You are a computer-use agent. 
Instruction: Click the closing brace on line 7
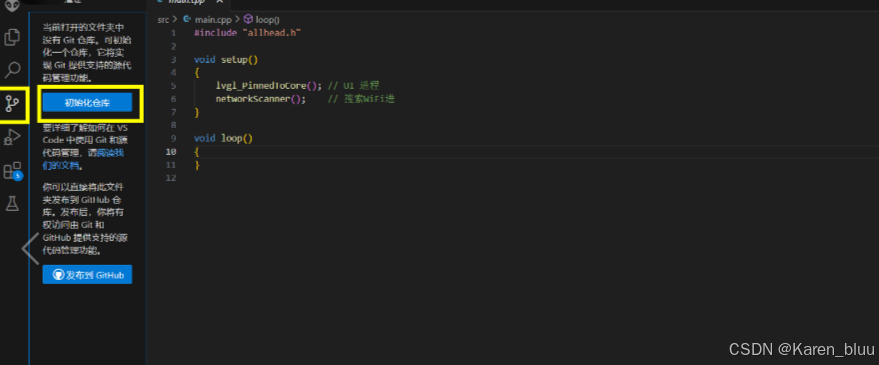point(197,112)
